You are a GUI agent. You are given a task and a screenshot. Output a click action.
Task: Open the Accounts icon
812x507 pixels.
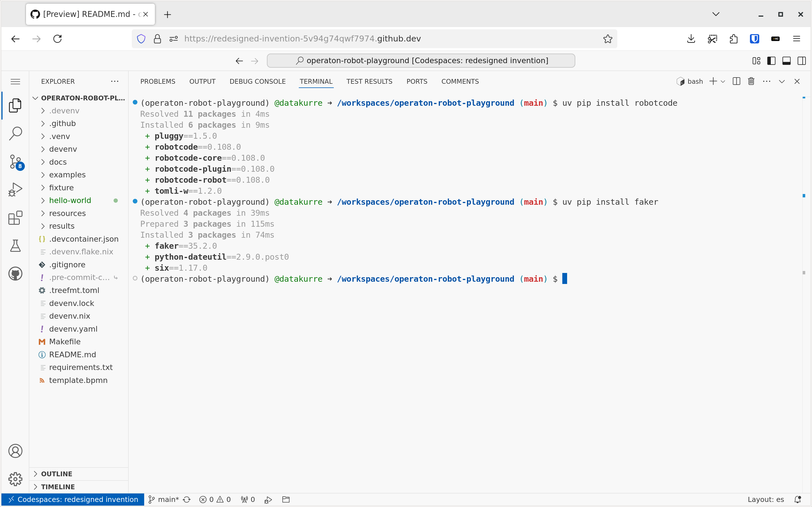(16, 451)
